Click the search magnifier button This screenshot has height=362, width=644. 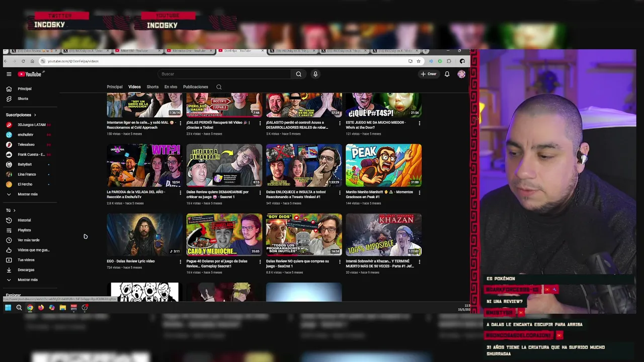pyautogui.click(x=298, y=74)
